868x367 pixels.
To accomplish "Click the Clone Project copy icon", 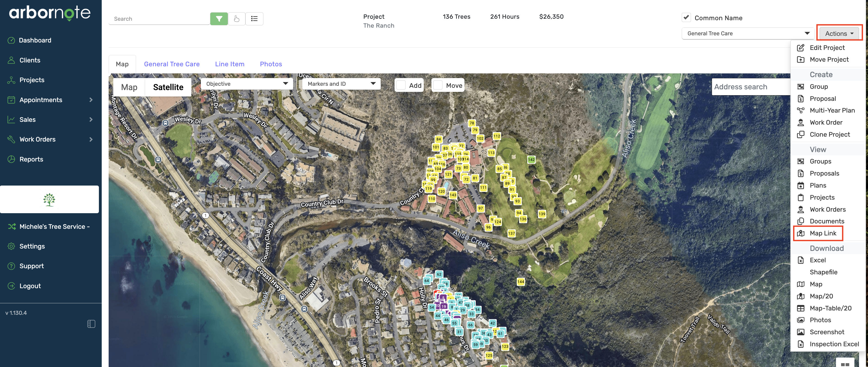I will coord(801,134).
